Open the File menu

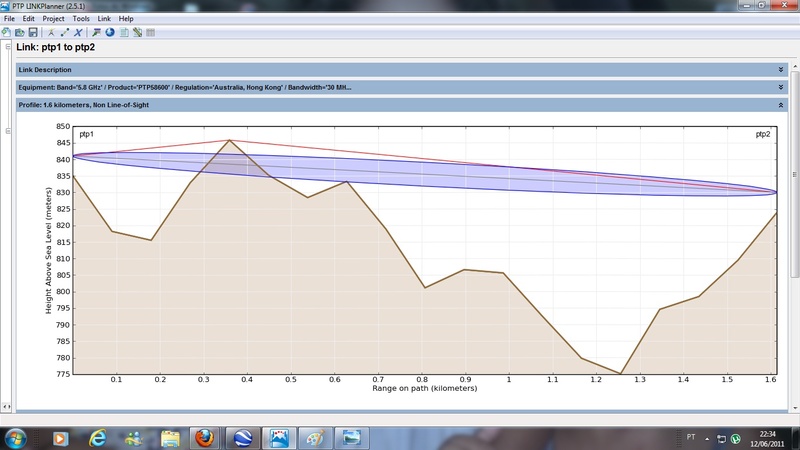pos(9,18)
